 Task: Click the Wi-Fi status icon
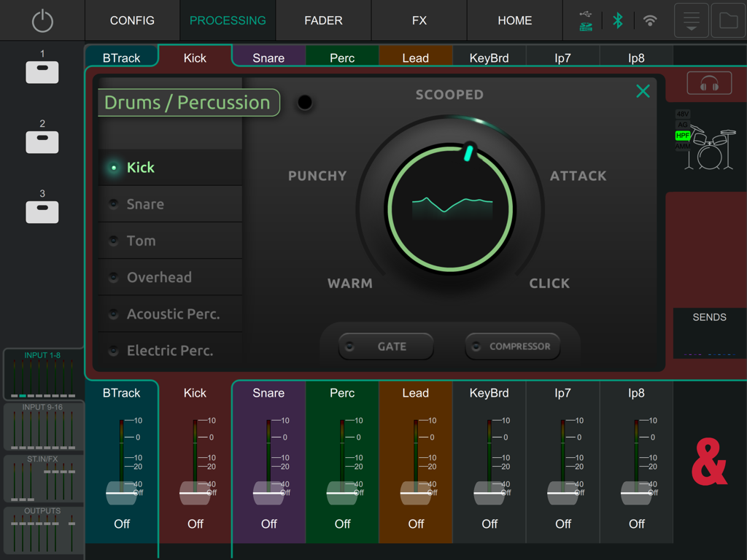(x=651, y=20)
